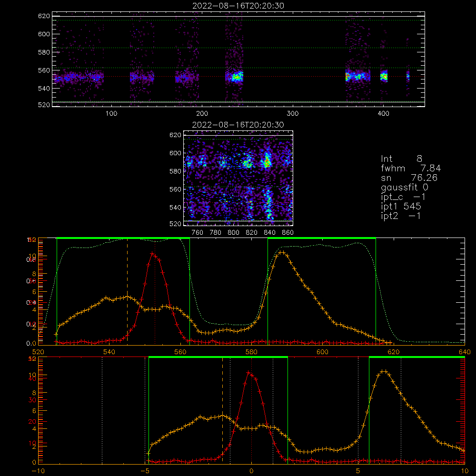Click y-axis label 580 on top spectrogram
This screenshot has height=476, width=476.
tap(44, 52)
